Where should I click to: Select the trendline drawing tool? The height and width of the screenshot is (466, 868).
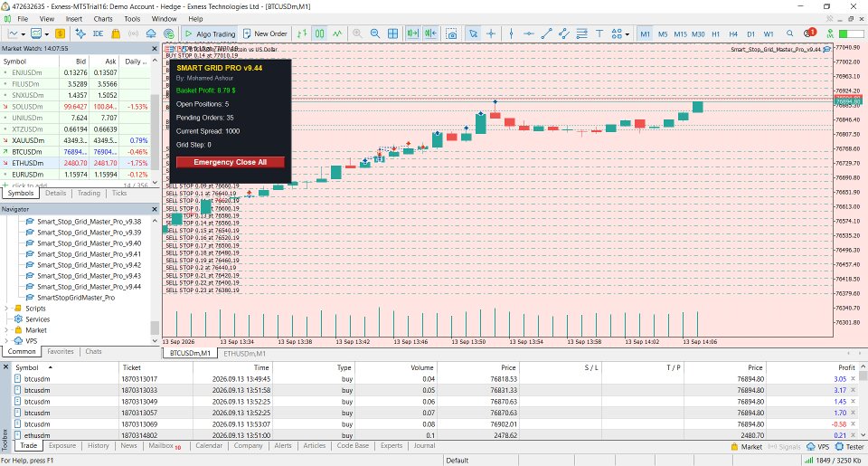point(546,33)
